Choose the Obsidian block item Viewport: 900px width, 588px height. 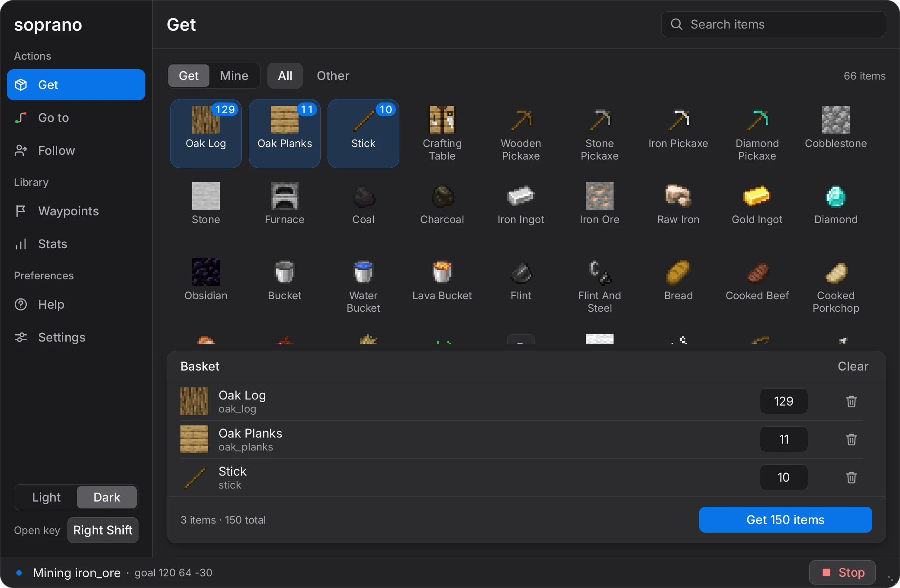click(206, 286)
